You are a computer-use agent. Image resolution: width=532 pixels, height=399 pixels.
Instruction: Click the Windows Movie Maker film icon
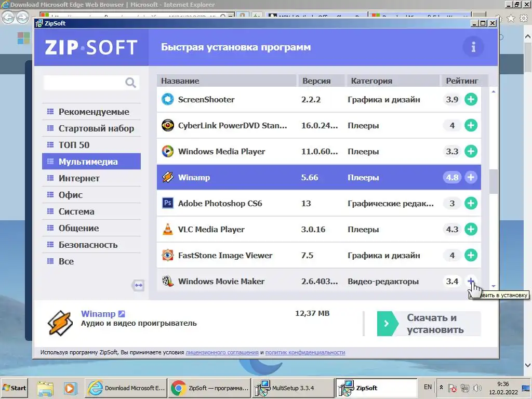pos(168,281)
